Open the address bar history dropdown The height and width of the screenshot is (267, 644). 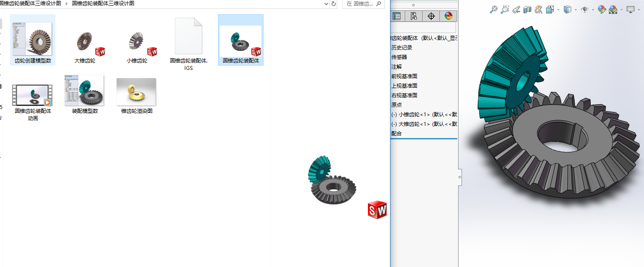coord(326,4)
